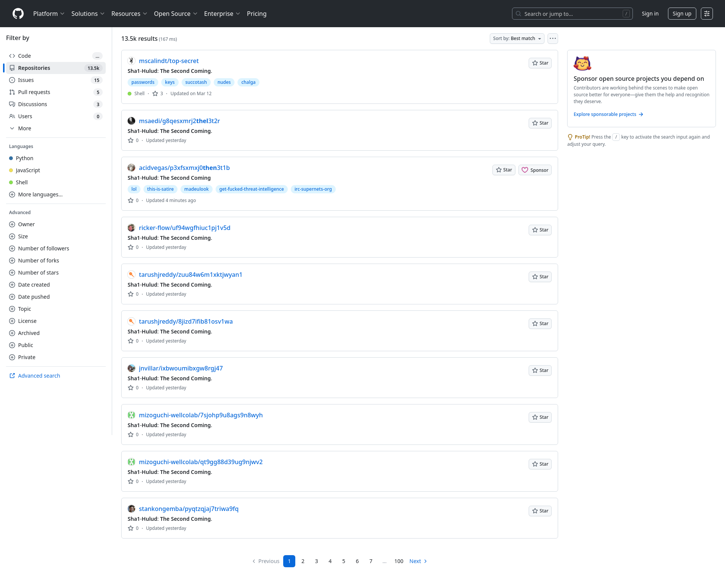Go to the Next results page
This screenshot has width=725, height=588.
[x=418, y=561]
